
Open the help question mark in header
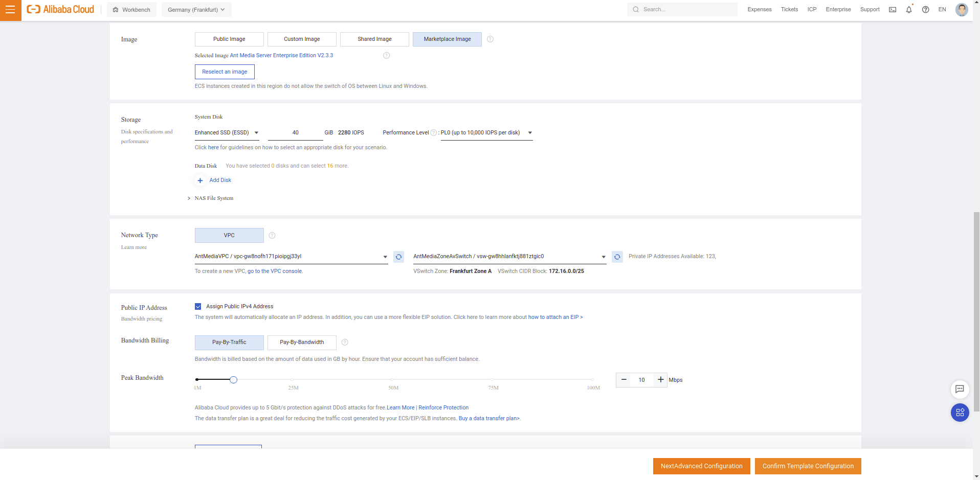(925, 10)
